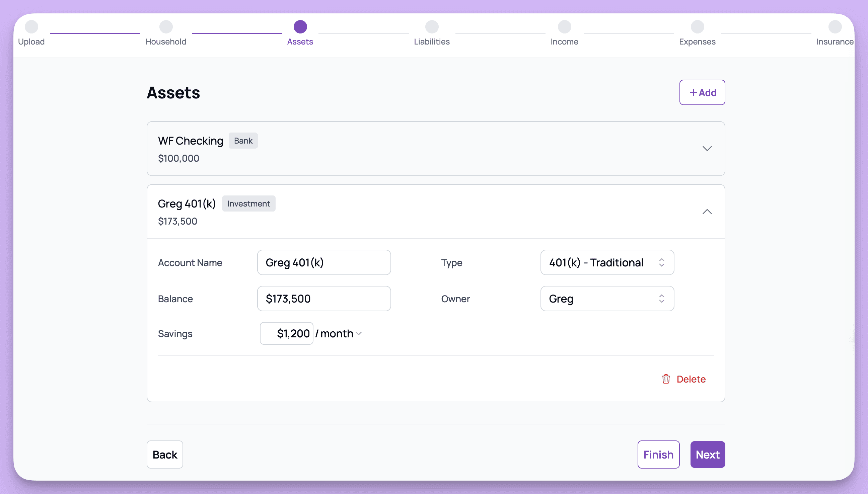The width and height of the screenshot is (868, 494).
Task: Click the plus icon on Add button
Action: pos(693,93)
